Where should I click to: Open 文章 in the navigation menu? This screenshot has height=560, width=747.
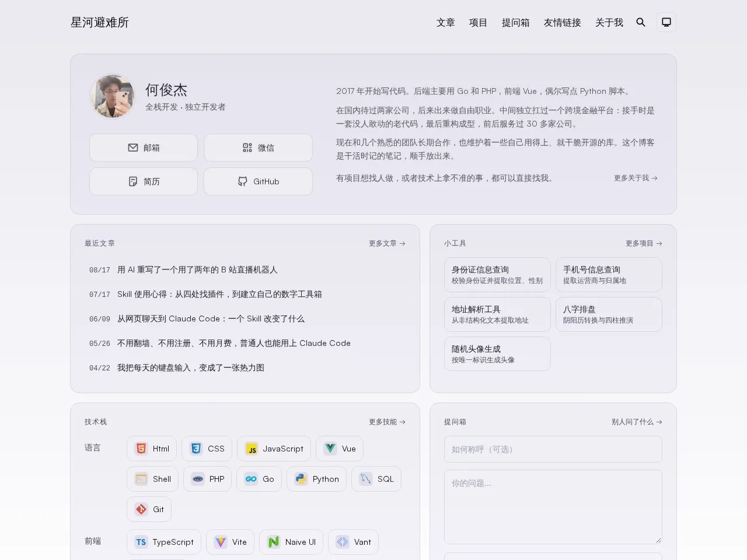pos(446,22)
